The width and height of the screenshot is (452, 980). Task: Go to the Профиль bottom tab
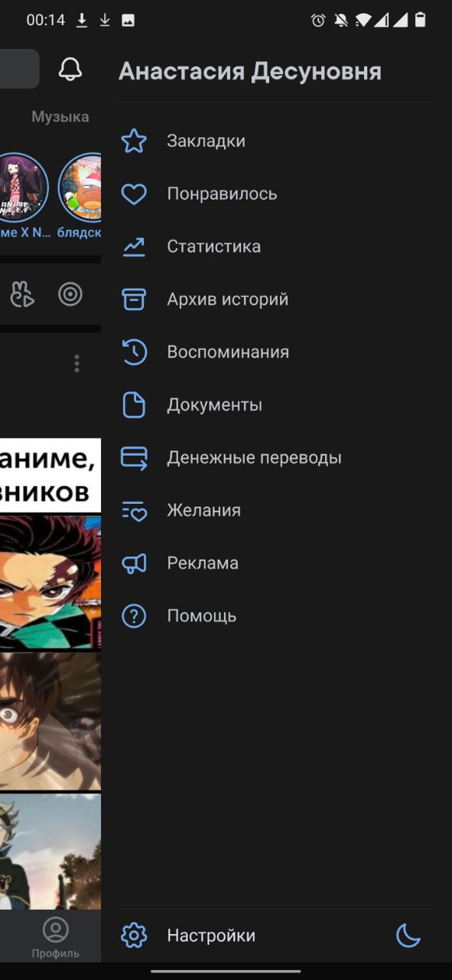(55, 938)
